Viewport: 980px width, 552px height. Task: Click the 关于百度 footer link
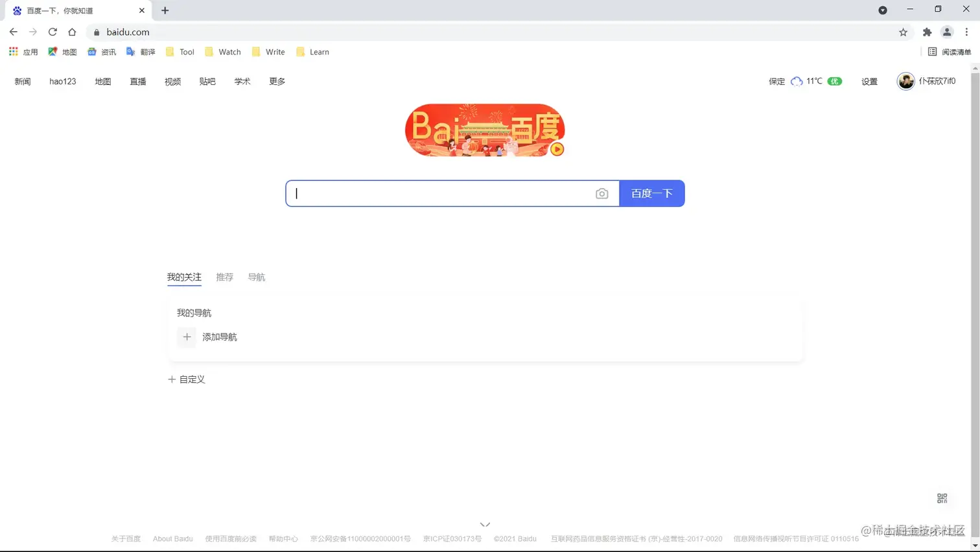pyautogui.click(x=126, y=539)
